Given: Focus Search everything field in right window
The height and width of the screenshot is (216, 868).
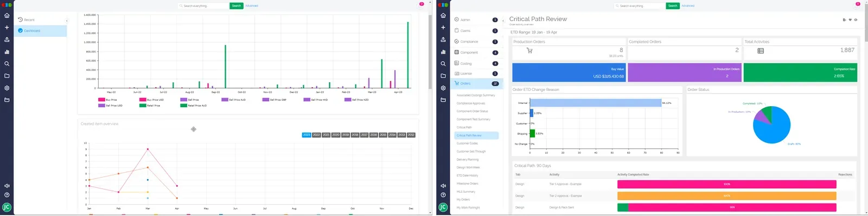Looking at the screenshot, I should click(x=640, y=6).
